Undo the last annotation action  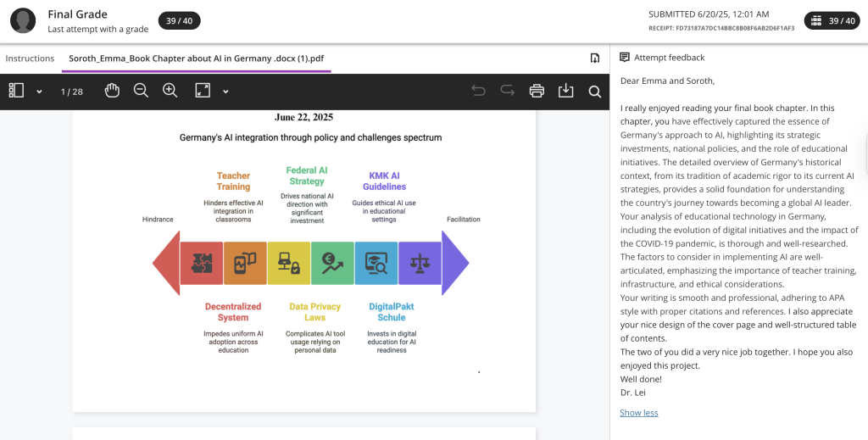pyautogui.click(x=479, y=91)
